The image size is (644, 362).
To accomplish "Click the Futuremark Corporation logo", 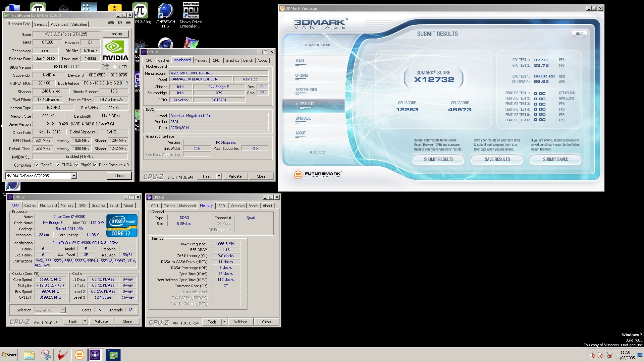I will click(x=317, y=175).
